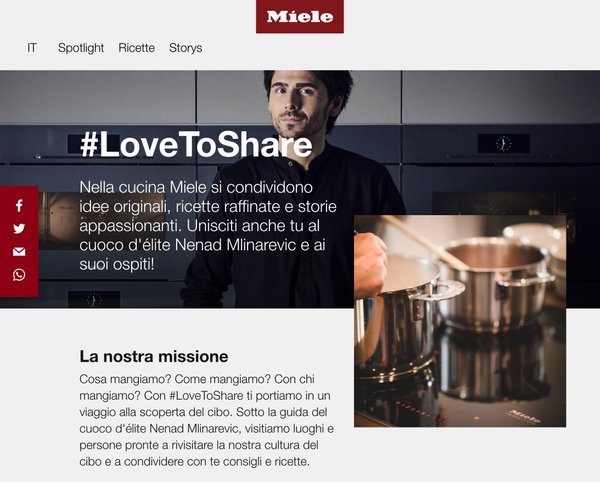The height and width of the screenshot is (482, 600).
Task: Click the 'La nostra missione' heading
Action: tap(154, 357)
